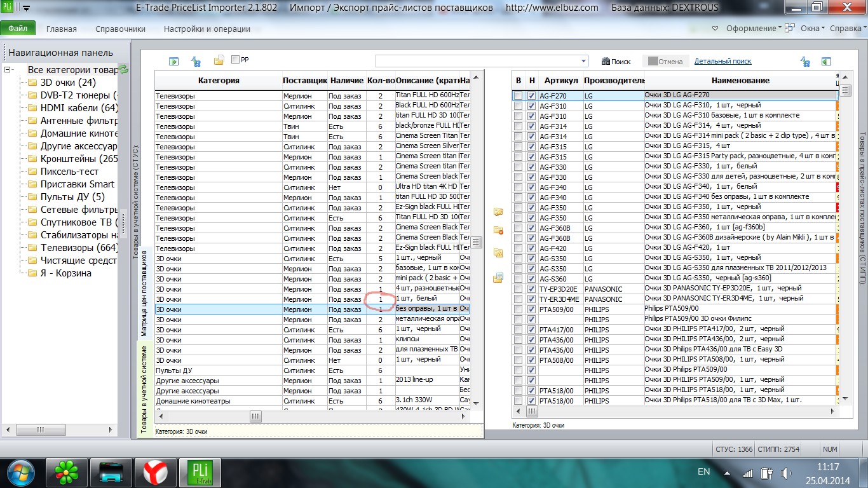Open the Детальный поиск link
Image resolution: width=868 pixels, height=488 pixels.
pos(723,61)
